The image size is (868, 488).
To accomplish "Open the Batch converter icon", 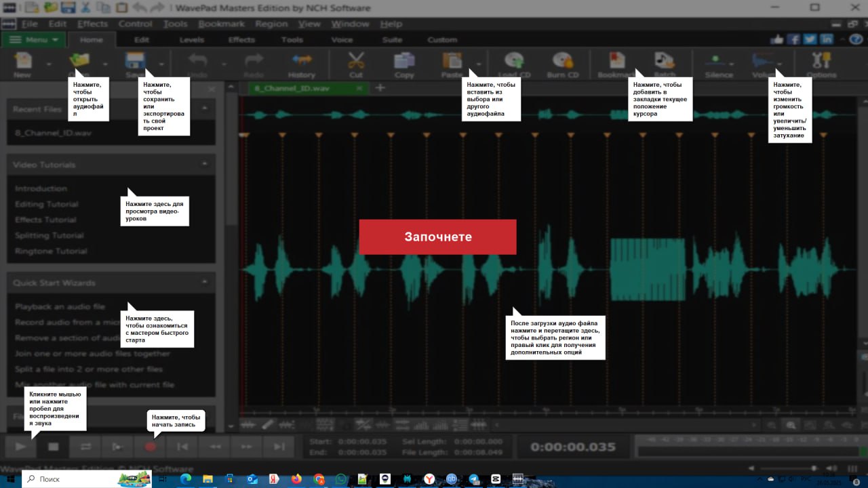I will (x=665, y=61).
